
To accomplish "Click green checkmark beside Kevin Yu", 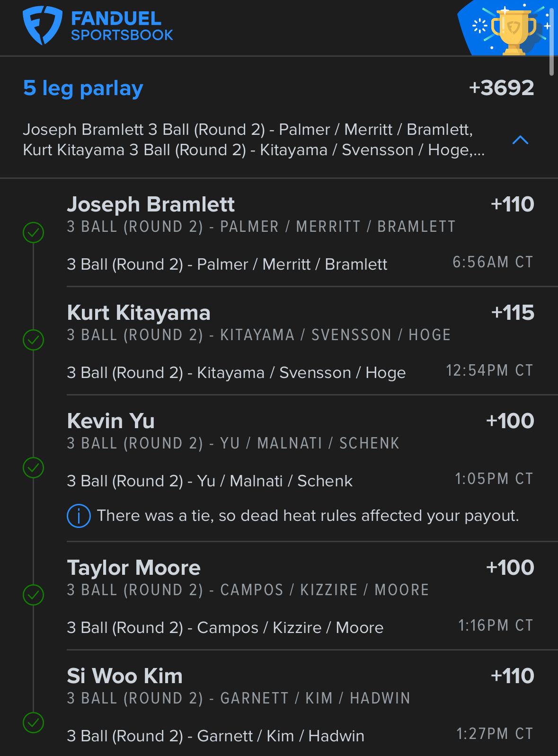I will click(x=34, y=467).
